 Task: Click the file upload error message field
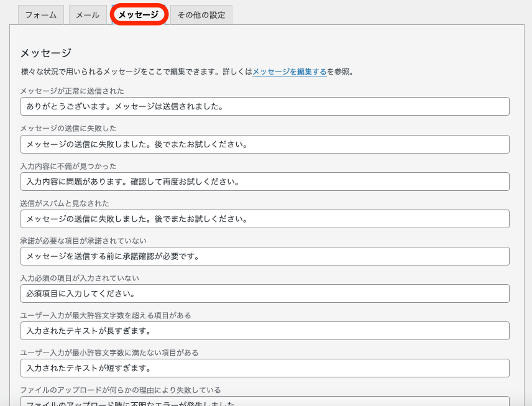(x=265, y=402)
